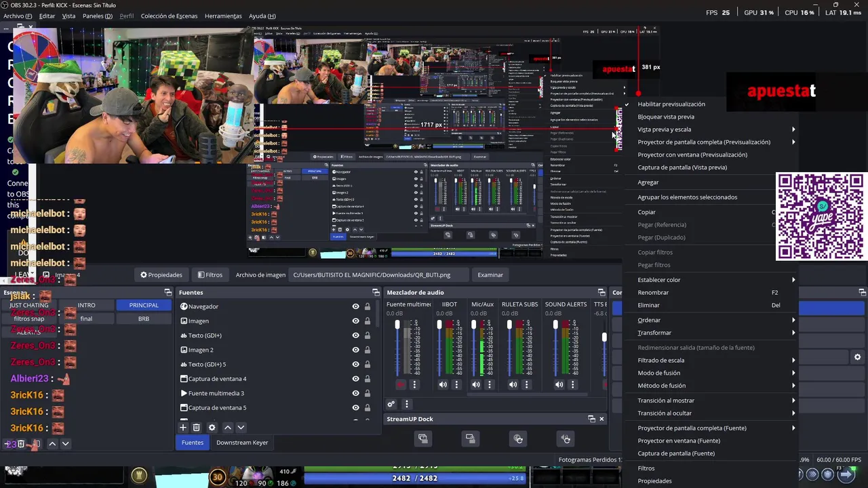Float the StreamUP Dock panel
The height and width of the screenshot is (488, 868).
(591, 419)
